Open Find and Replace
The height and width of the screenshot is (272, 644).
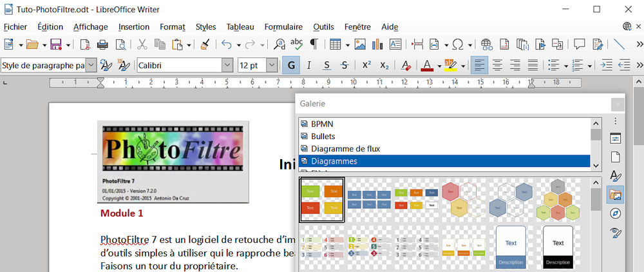coord(279,44)
